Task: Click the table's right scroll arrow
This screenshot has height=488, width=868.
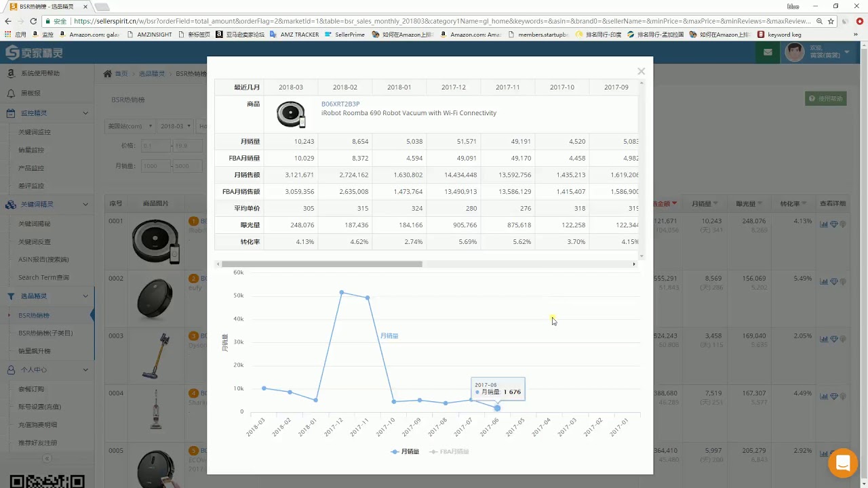Action: 634,264
